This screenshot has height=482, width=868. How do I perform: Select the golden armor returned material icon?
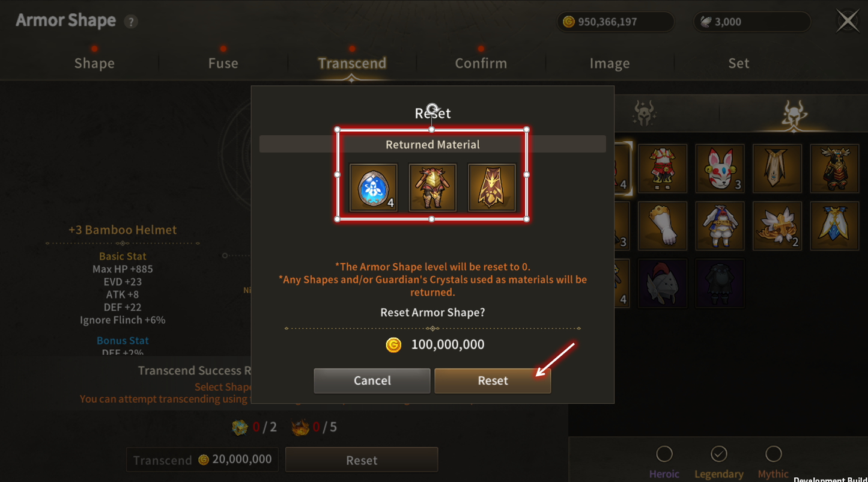[432, 188]
